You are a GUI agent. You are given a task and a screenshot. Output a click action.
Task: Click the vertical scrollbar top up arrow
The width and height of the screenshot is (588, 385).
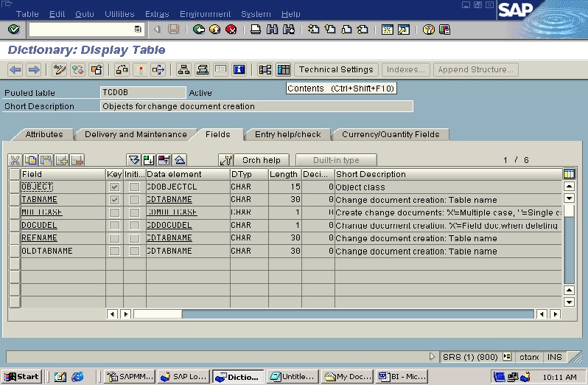point(569,186)
